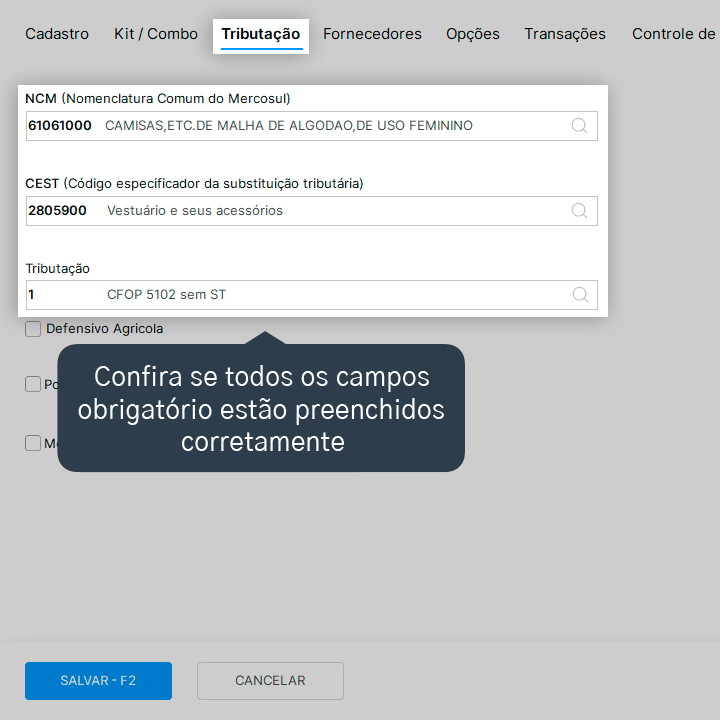Open the Controle de tab
Viewport: 720px width, 720px height.
coord(673,34)
